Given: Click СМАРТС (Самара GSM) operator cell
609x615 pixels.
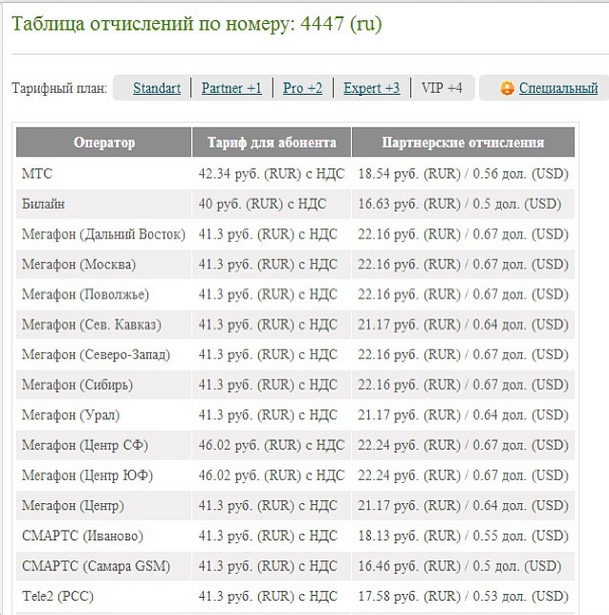Looking at the screenshot, I should click(104, 566).
